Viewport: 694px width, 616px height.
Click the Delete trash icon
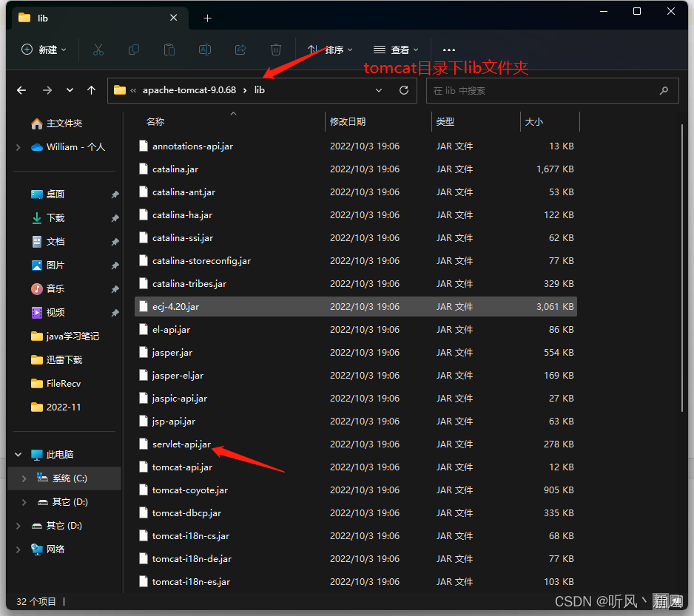pos(276,50)
